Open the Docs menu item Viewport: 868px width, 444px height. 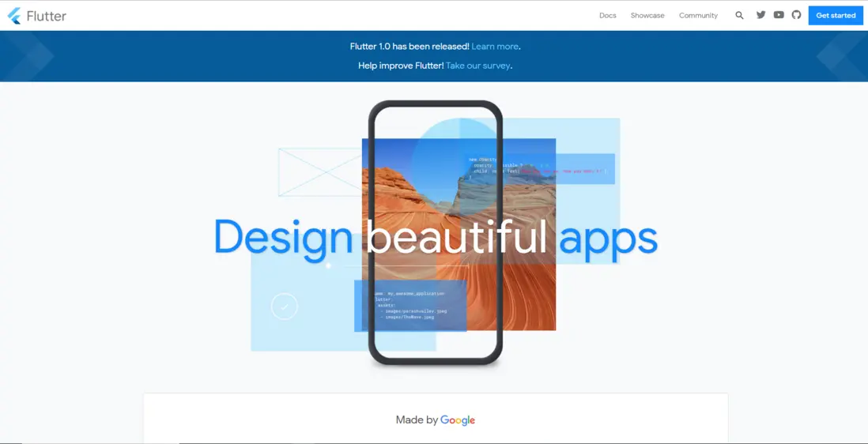[x=607, y=16]
